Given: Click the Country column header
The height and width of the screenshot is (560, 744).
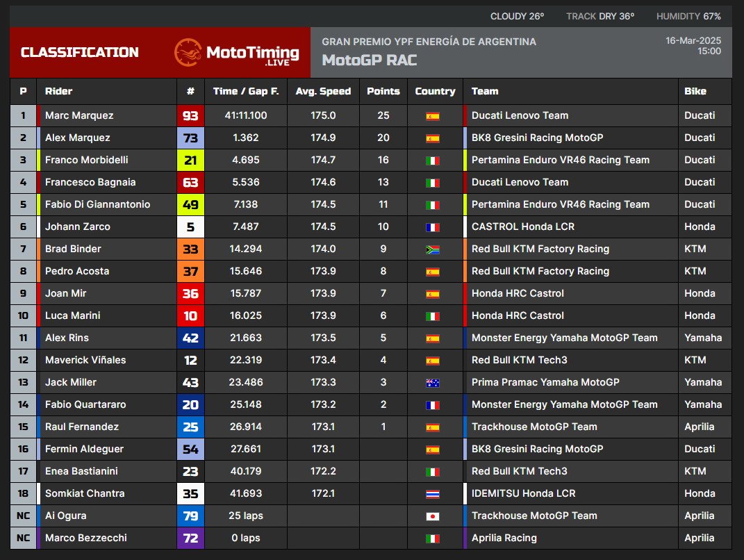Looking at the screenshot, I should (435, 91).
